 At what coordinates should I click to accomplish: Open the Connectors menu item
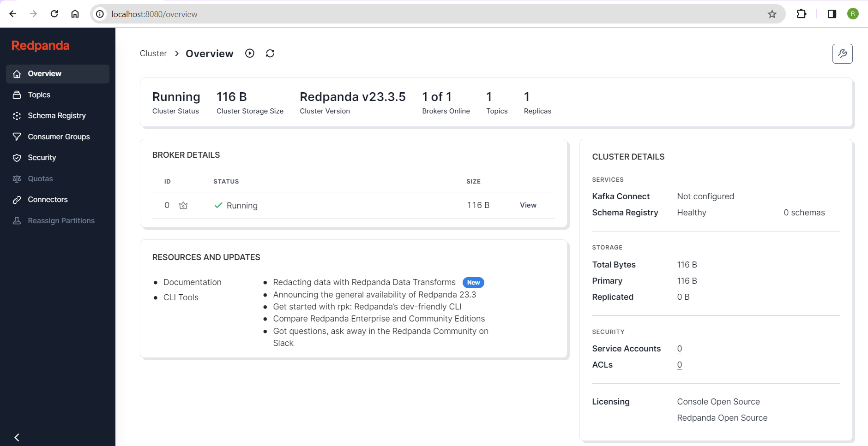58,200
